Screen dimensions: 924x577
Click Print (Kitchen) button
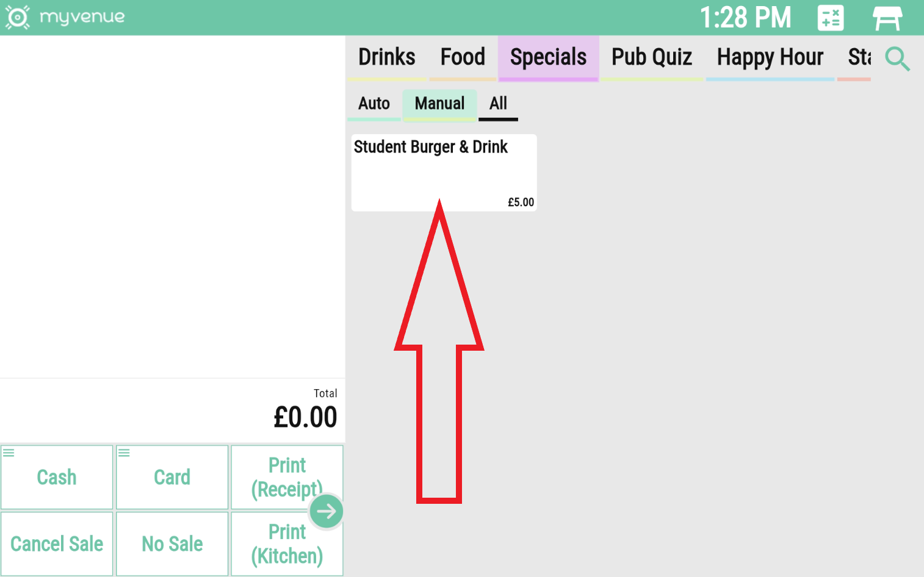(287, 544)
